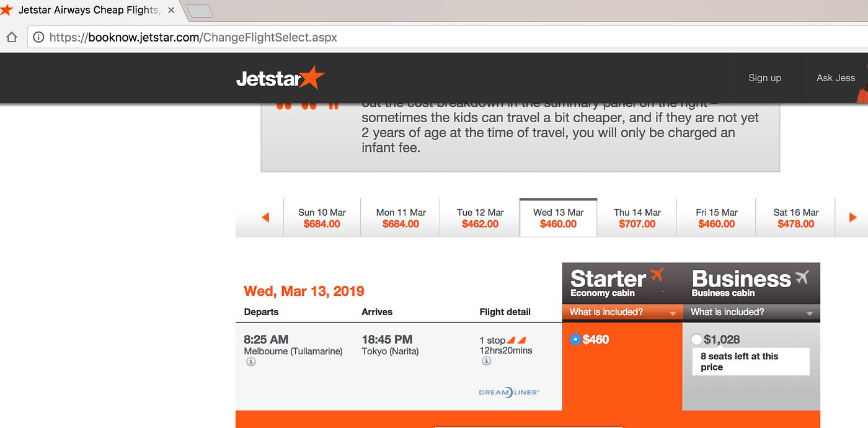
Task: Open Ask Jess help link
Action: click(x=835, y=78)
